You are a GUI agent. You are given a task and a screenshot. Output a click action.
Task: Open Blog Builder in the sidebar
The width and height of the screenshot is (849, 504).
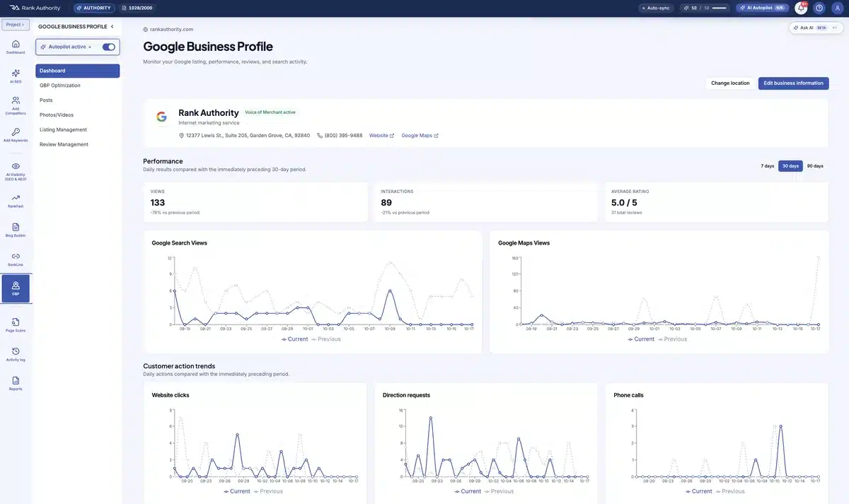click(x=16, y=230)
